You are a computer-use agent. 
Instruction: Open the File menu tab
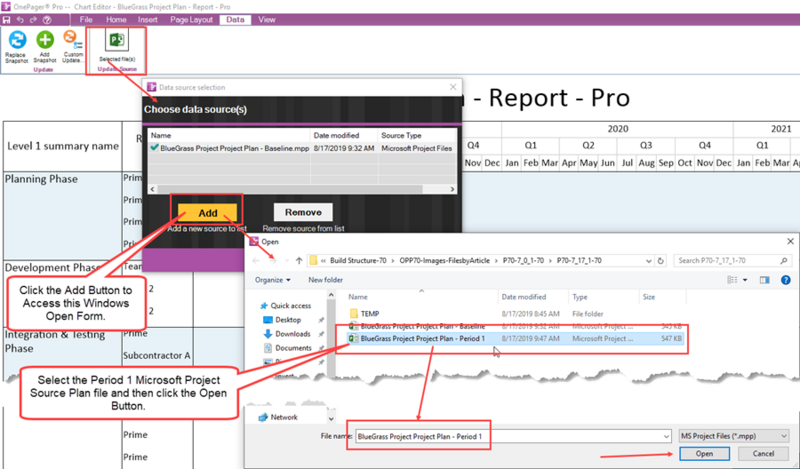(86, 20)
